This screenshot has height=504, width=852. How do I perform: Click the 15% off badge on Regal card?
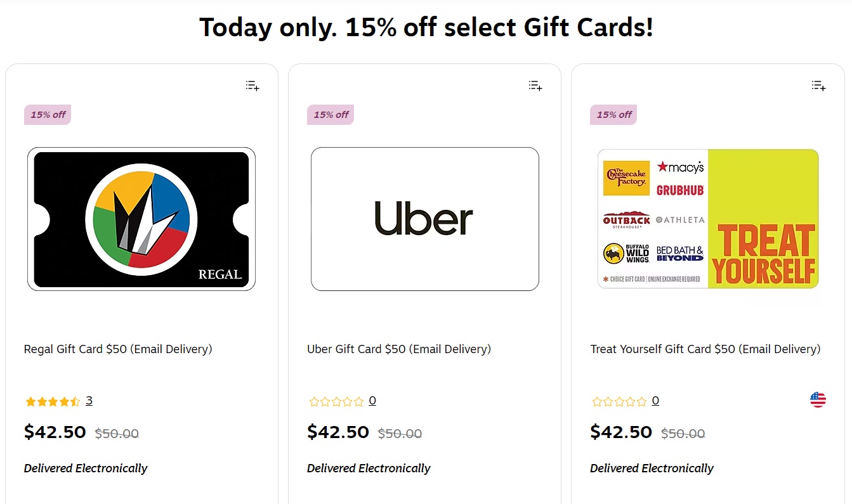coord(47,115)
